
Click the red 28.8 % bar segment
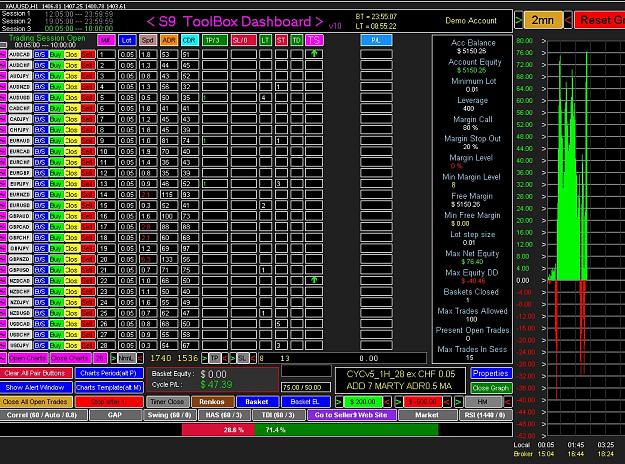click(x=218, y=430)
